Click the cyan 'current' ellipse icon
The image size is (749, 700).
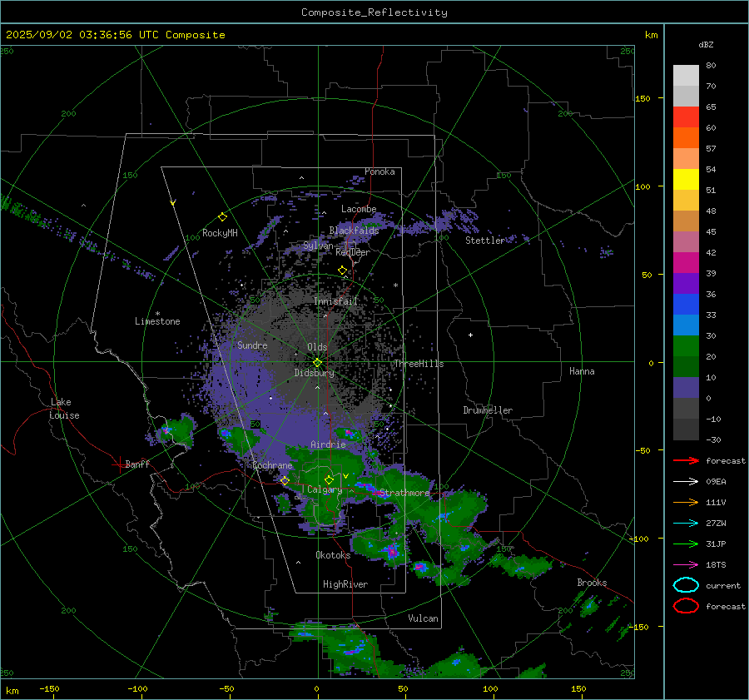[x=686, y=585]
